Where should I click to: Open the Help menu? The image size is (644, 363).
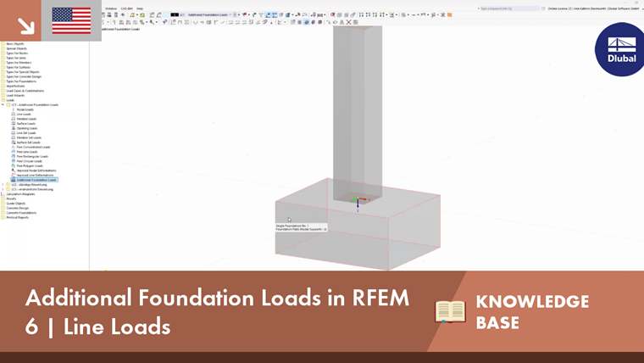click(x=140, y=8)
